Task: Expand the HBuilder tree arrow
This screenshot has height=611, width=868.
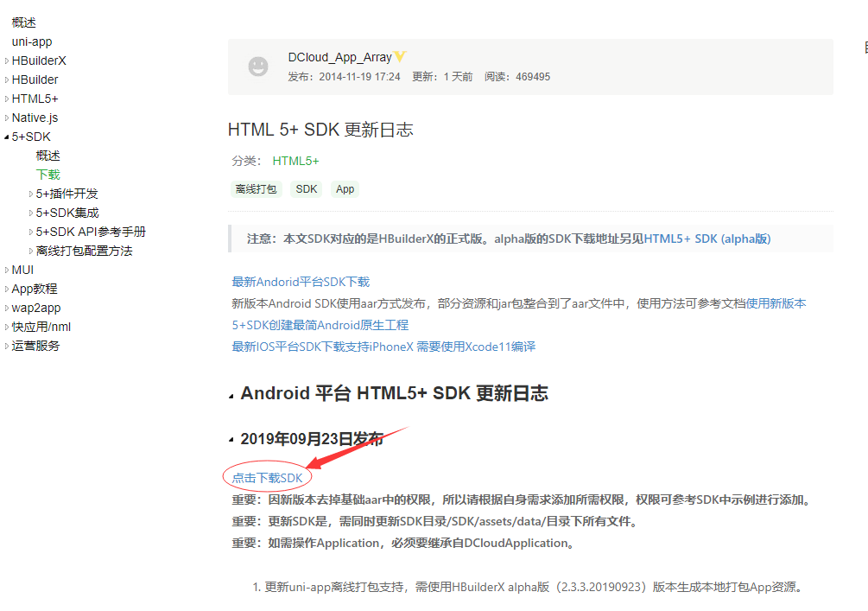Action: [7, 80]
